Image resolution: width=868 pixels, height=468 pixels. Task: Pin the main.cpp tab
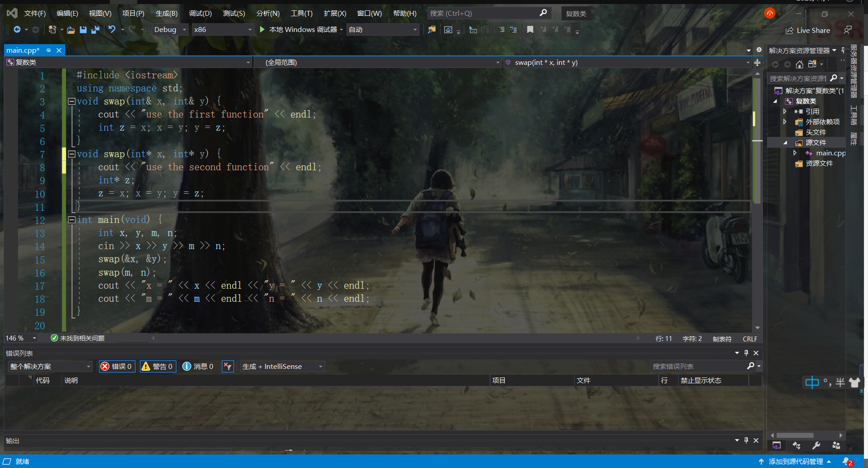tap(49, 50)
